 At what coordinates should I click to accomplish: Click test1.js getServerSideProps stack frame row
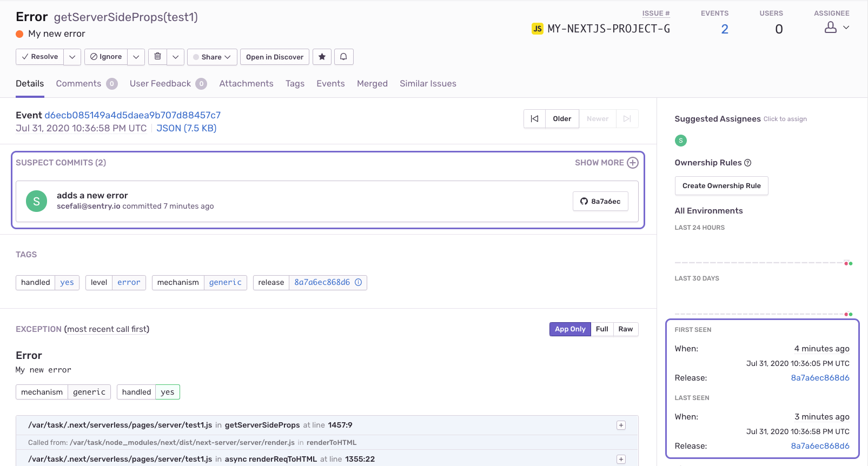(327, 425)
